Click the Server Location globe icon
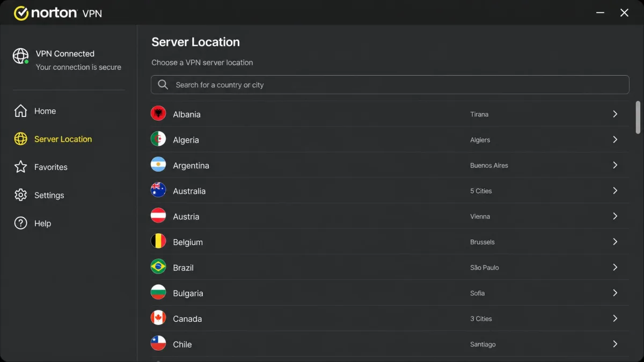644x362 pixels. 20,139
